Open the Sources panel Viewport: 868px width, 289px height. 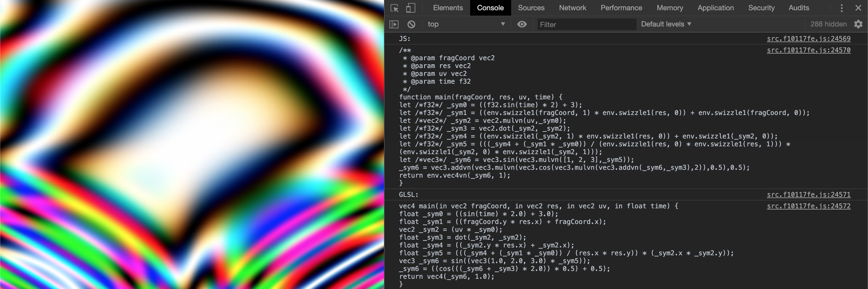pyautogui.click(x=531, y=8)
